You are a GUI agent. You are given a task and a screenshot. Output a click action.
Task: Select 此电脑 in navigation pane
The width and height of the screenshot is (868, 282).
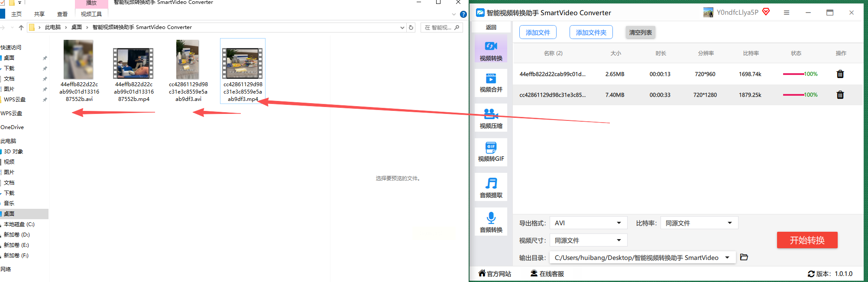(x=8, y=141)
